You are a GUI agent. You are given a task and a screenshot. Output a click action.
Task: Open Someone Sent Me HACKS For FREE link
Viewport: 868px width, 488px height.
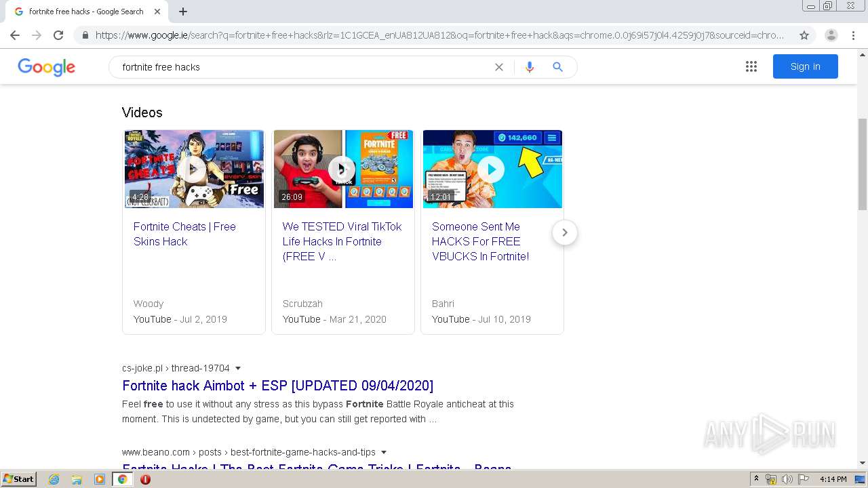pyautogui.click(x=480, y=241)
